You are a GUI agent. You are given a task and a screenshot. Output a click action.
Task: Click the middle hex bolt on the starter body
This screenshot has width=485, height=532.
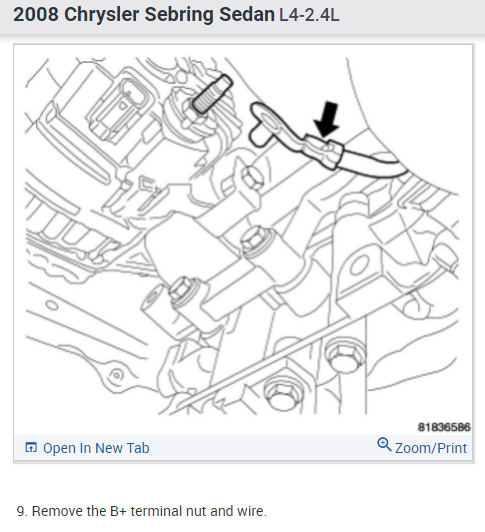click(257, 239)
